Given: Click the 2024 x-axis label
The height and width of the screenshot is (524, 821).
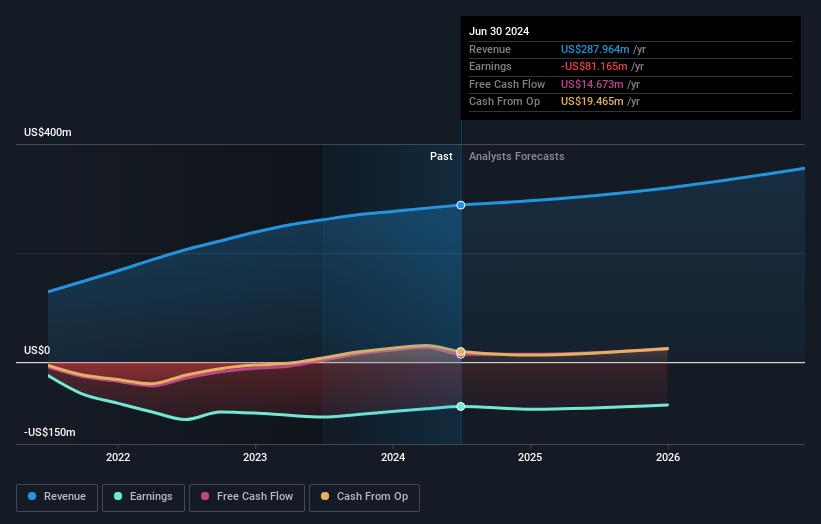Looking at the screenshot, I should click(393, 457).
